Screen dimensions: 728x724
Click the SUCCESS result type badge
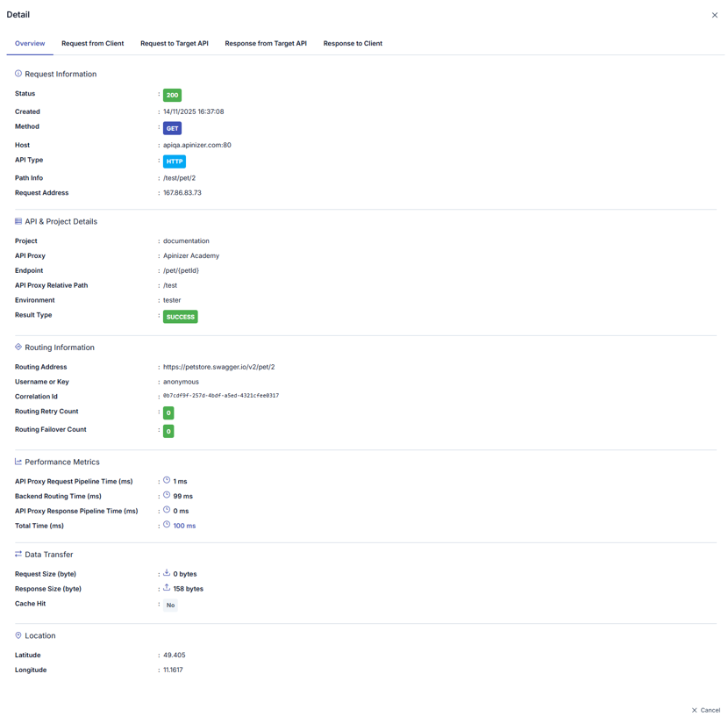[x=180, y=317]
